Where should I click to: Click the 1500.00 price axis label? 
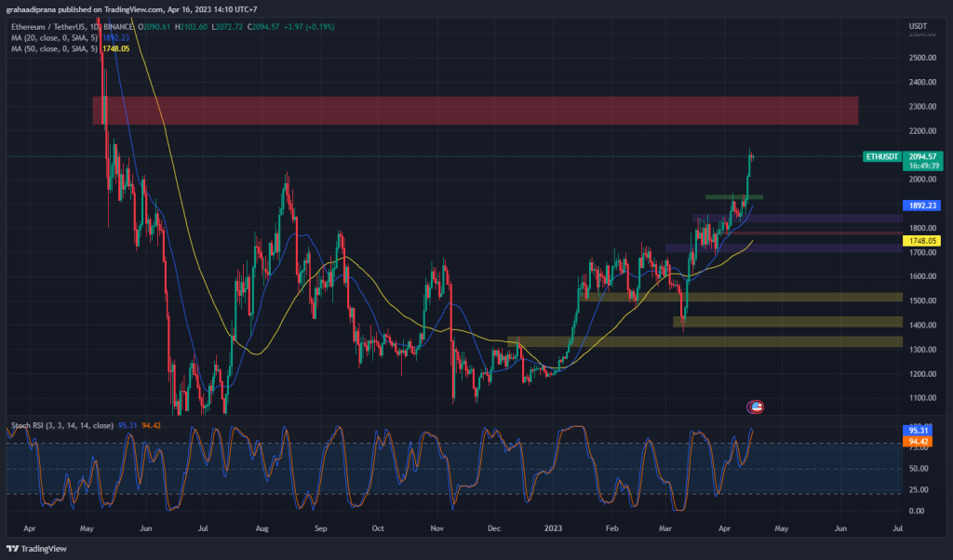[x=922, y=300]
